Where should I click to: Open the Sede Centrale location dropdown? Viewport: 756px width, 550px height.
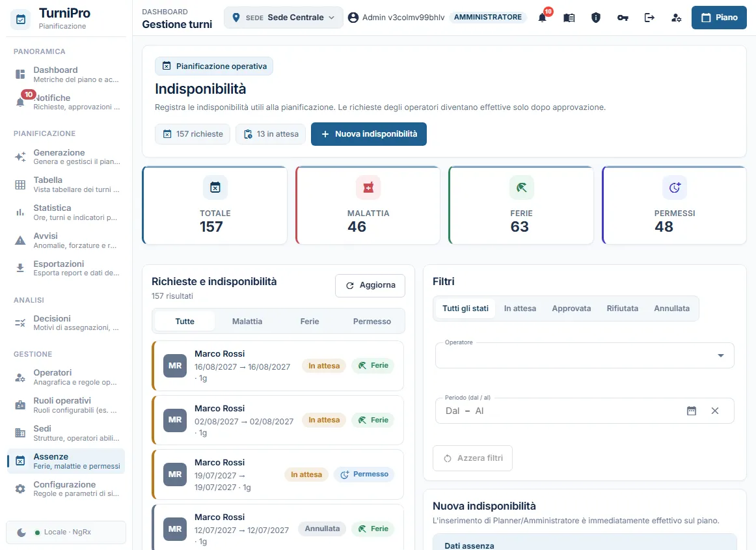[x=284, y=18]
